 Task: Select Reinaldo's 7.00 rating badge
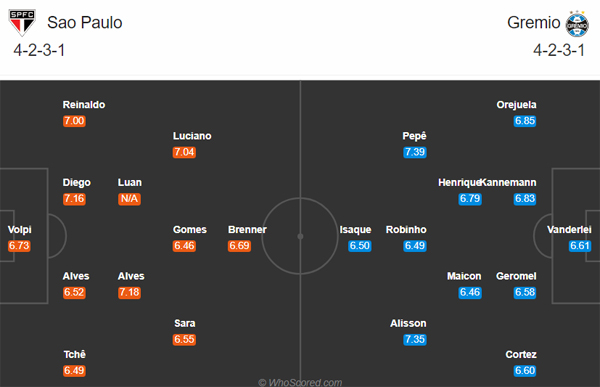pos(74,121)
